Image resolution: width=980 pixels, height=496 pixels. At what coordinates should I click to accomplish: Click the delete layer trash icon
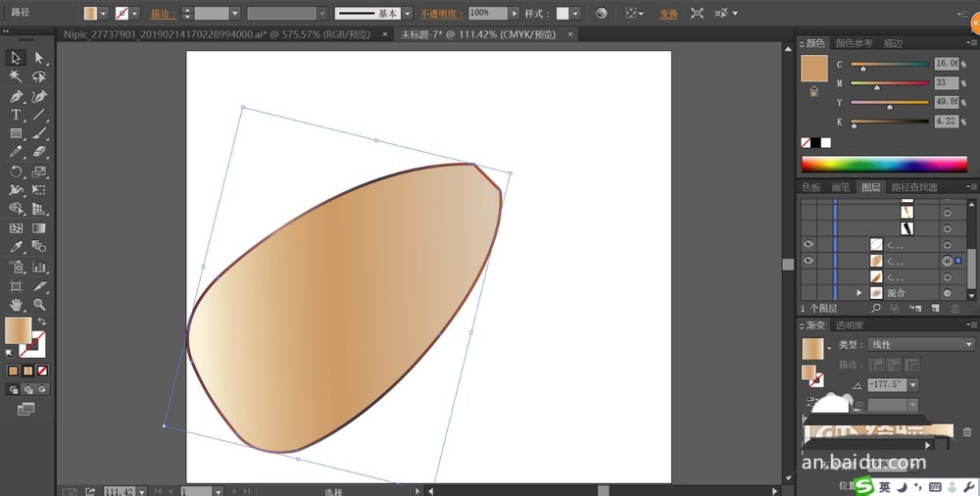(955, 309)
